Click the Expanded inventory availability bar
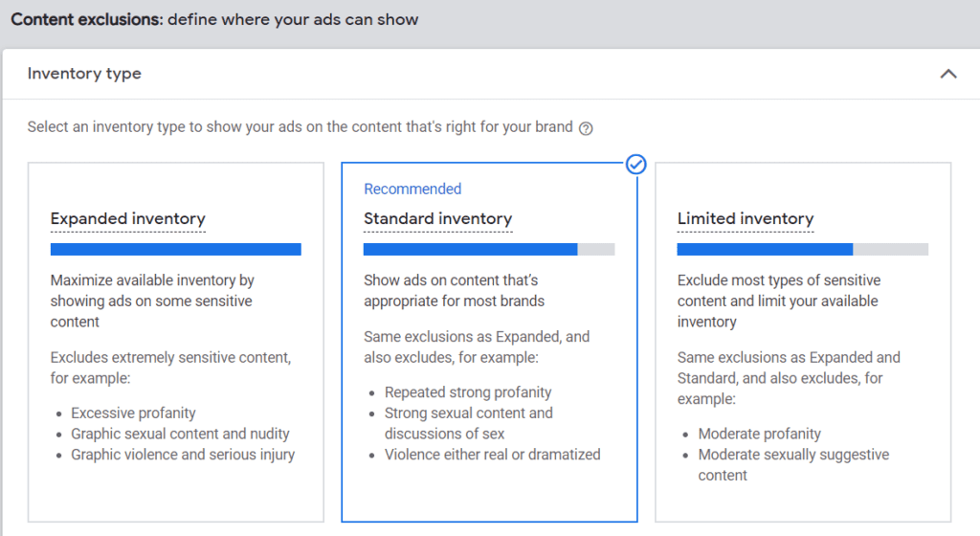Image resolution: width=980 pixels, height=536 pixels. (x=176, y=249)
